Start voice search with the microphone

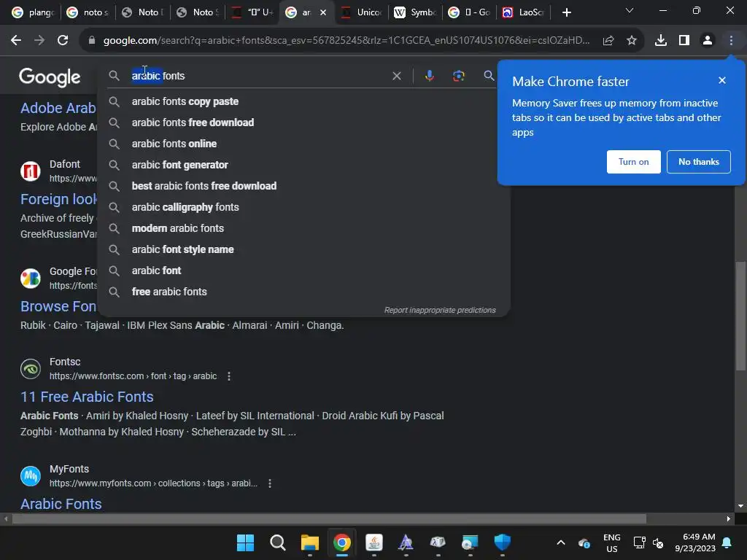tap(430, 76)
